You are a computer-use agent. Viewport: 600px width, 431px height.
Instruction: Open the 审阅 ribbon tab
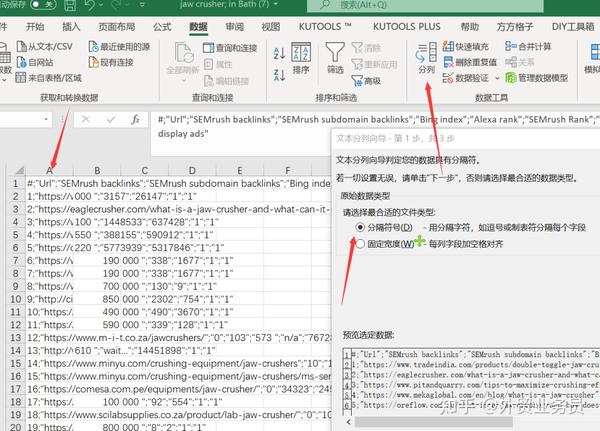[x=235, y=26]
